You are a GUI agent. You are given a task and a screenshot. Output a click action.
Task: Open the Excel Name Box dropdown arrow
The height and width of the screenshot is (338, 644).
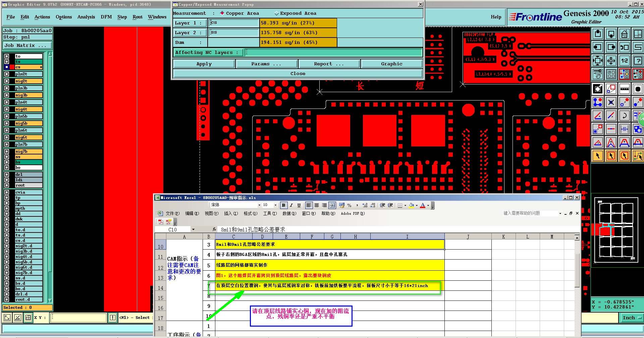click(193, 229)
